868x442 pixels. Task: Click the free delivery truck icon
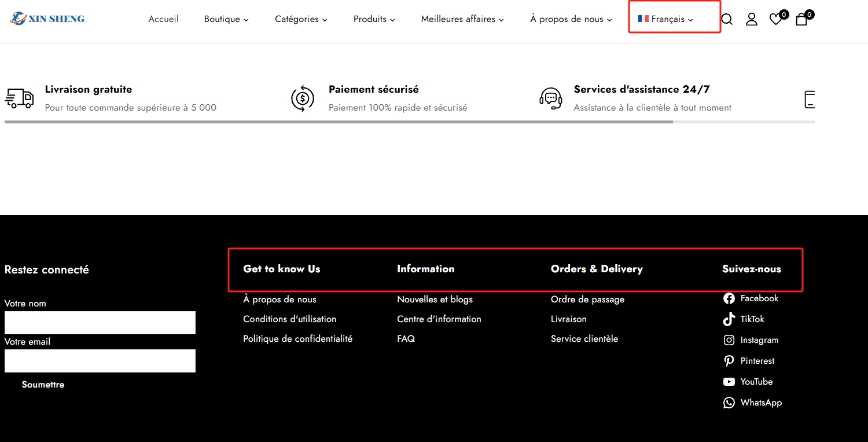coord(19,98)
